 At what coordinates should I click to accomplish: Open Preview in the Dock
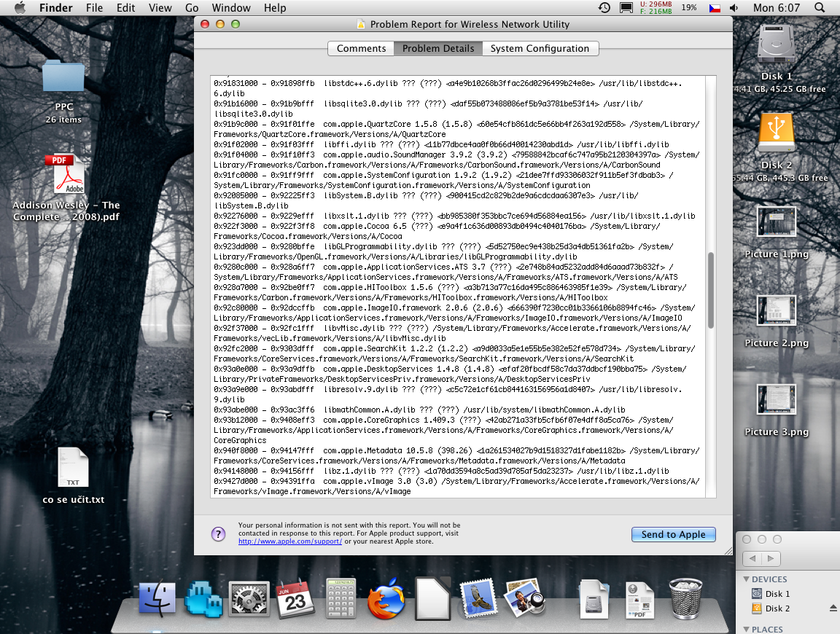click(x=524, y=598)
